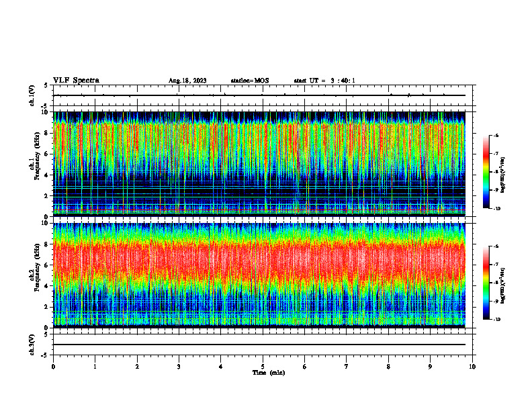Click the ch.2 spectrogram panel
This screenshot has height=411, width=532.
pos(259,275)
